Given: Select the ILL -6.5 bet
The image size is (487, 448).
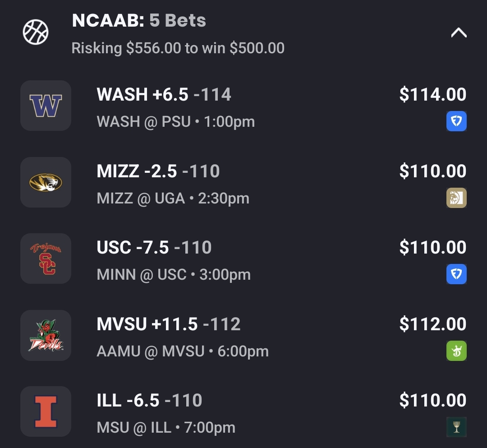Looking at the screenshot, I should coord(149,401).
